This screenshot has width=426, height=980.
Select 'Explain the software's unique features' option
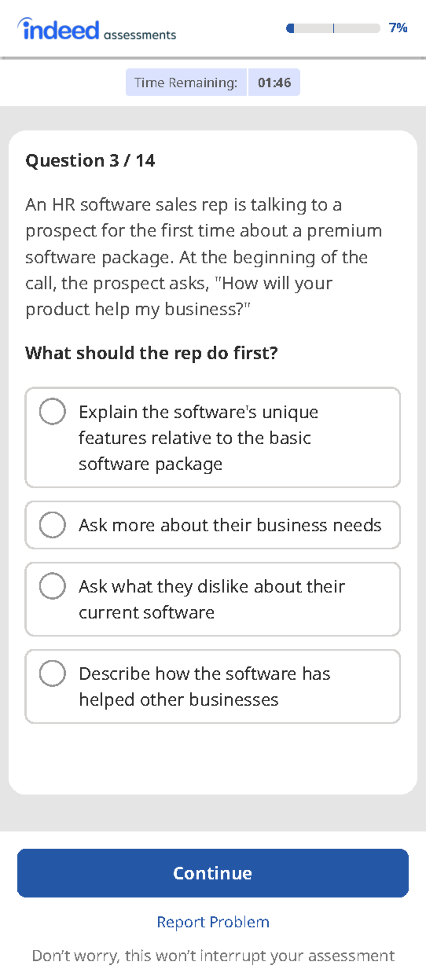[53, 412]
